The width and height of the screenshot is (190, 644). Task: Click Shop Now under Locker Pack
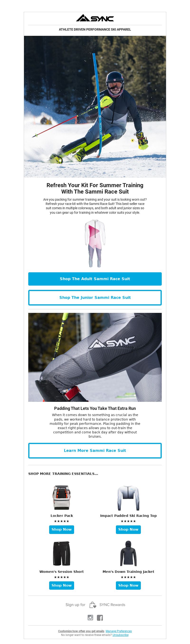coord(62,529)
